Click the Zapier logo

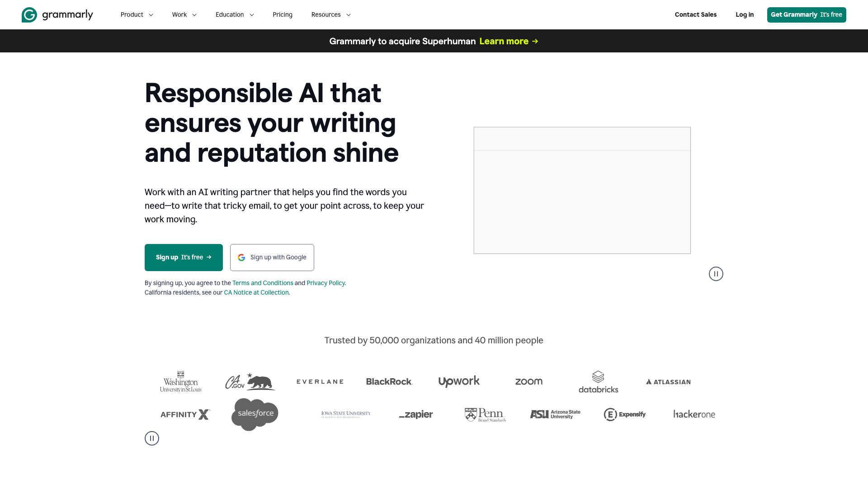(x=416, y=414)
